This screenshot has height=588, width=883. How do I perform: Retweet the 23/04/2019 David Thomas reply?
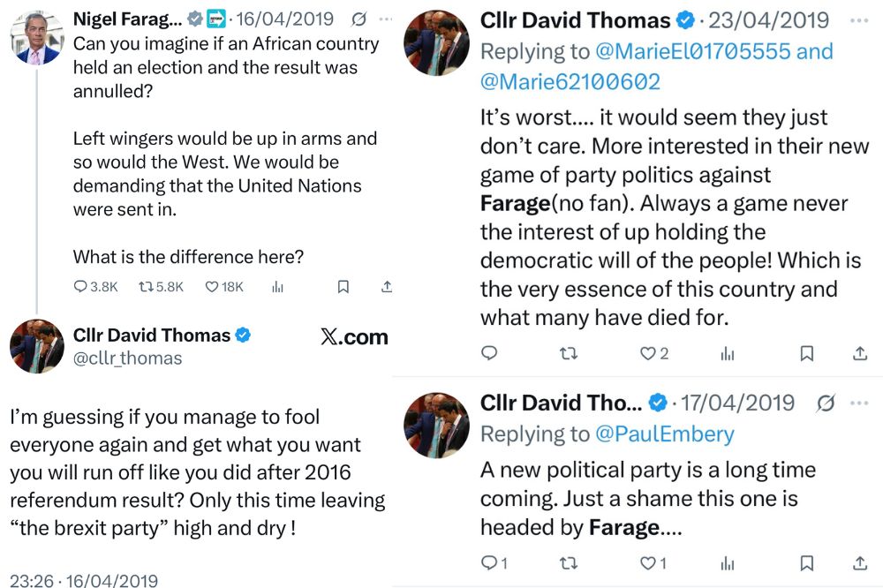click(x=570, y=354)
